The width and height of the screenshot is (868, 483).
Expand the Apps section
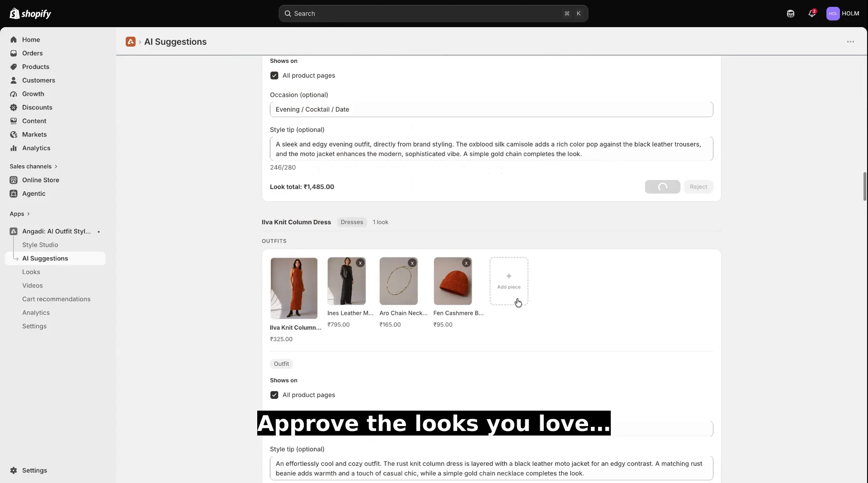pos(20,214)
